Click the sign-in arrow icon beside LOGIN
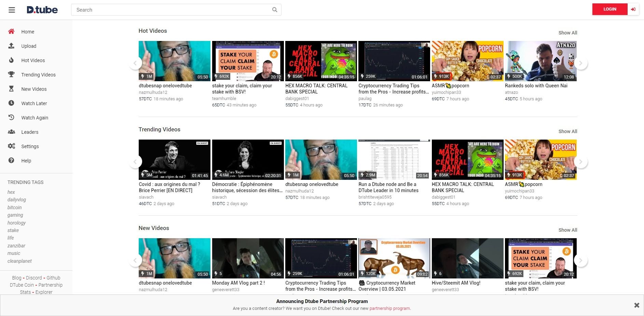 (x=633, y=9)
